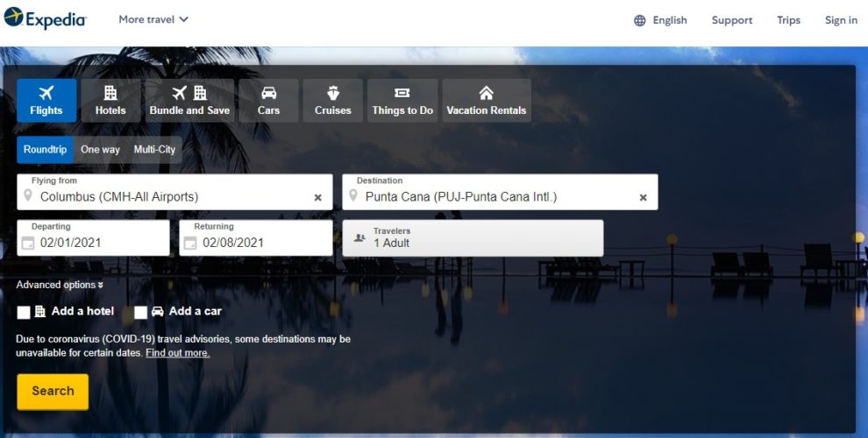Switch trip type to One way
868x438 pixels.
(x=100, y=150)
